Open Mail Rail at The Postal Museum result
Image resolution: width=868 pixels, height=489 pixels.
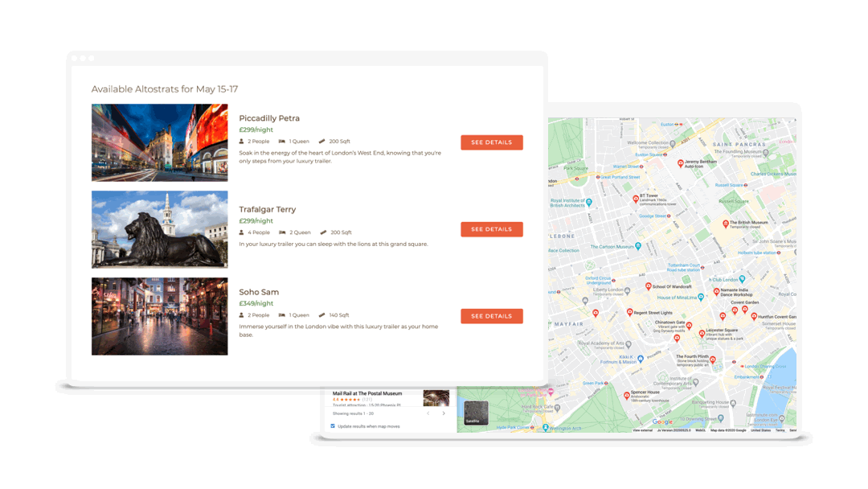[x=367, y=394]
